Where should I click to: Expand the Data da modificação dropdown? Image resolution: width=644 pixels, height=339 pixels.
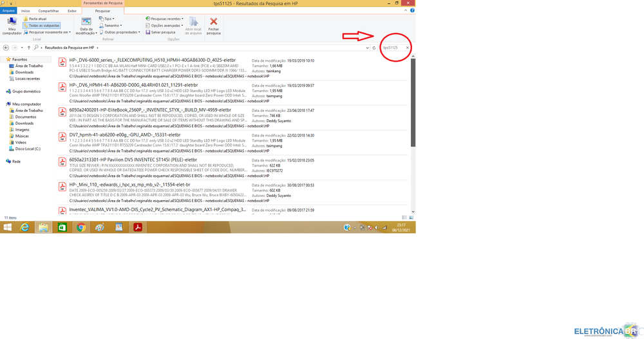click(x=85, y=30)
